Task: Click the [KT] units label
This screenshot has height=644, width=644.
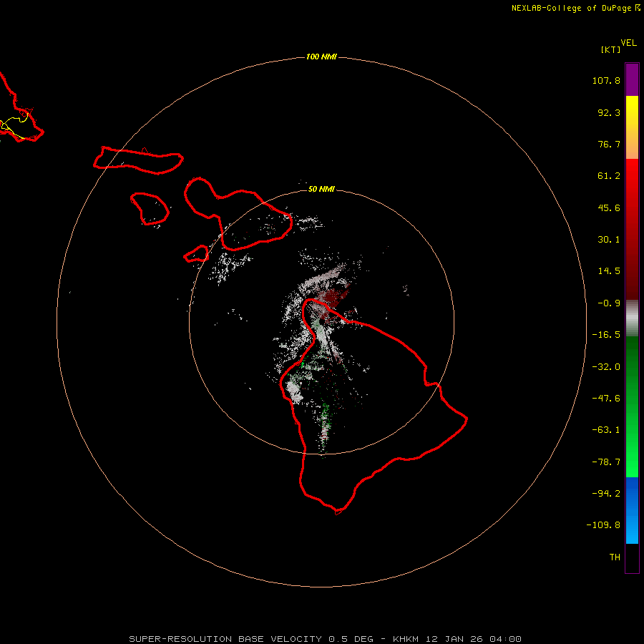Action: coord(610,49)
